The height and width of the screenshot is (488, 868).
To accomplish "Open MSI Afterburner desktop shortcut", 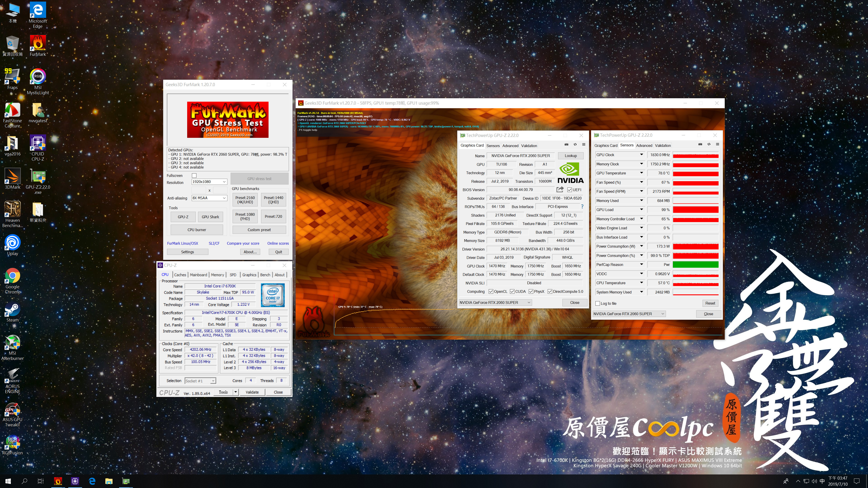I will coord(12,347).
